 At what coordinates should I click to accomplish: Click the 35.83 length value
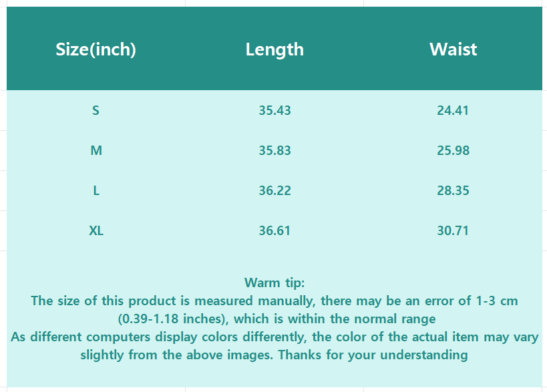275,150
